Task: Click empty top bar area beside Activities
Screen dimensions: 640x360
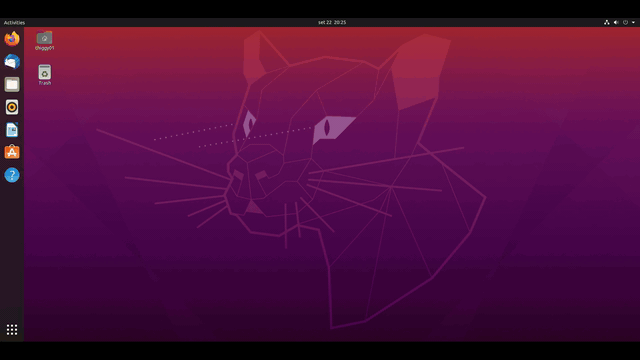Action: [x=163, y=22]
